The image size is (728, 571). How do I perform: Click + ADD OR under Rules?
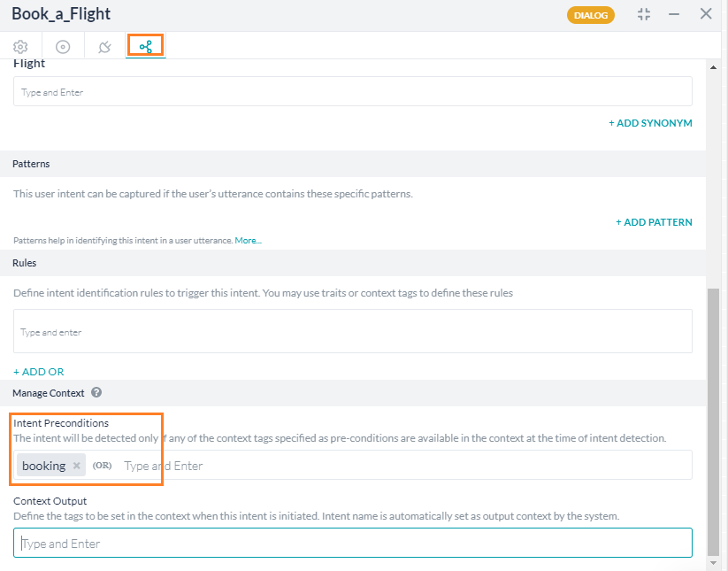39,372
